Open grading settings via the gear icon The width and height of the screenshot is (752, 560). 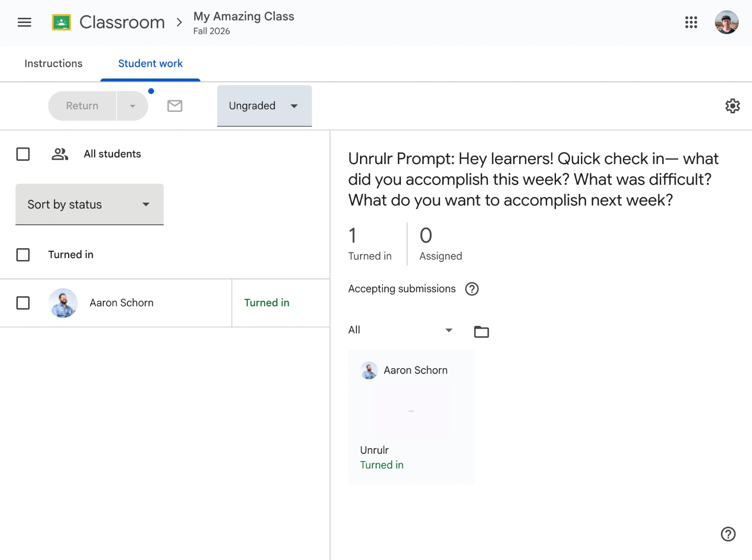point(732,105)
